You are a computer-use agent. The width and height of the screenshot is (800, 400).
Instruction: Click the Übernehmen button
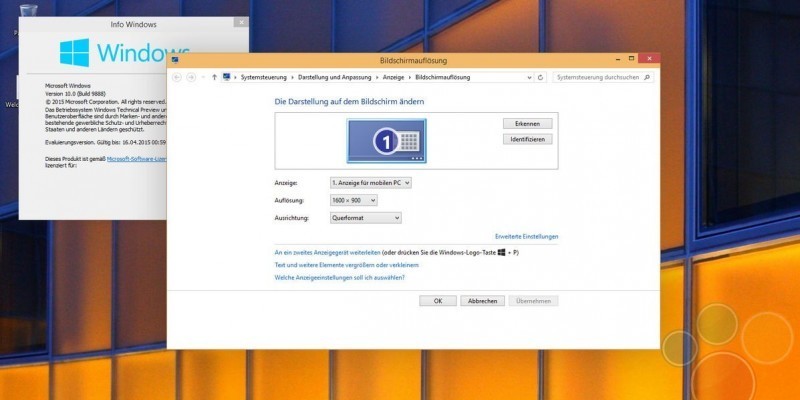534,301
